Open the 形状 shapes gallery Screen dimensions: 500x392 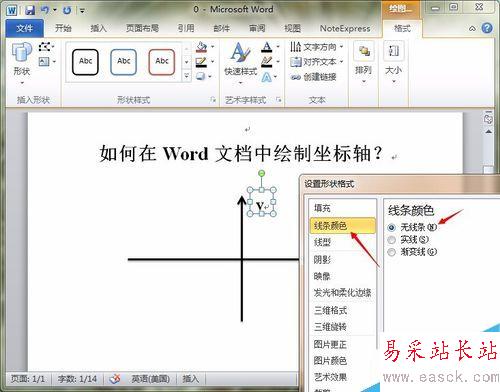point(22,63)
